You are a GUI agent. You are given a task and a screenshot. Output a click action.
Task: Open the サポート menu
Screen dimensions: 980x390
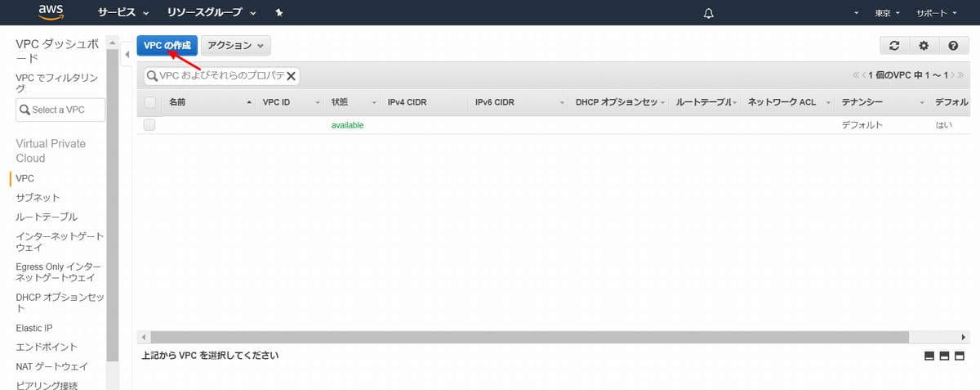click(x=937, y=13)
